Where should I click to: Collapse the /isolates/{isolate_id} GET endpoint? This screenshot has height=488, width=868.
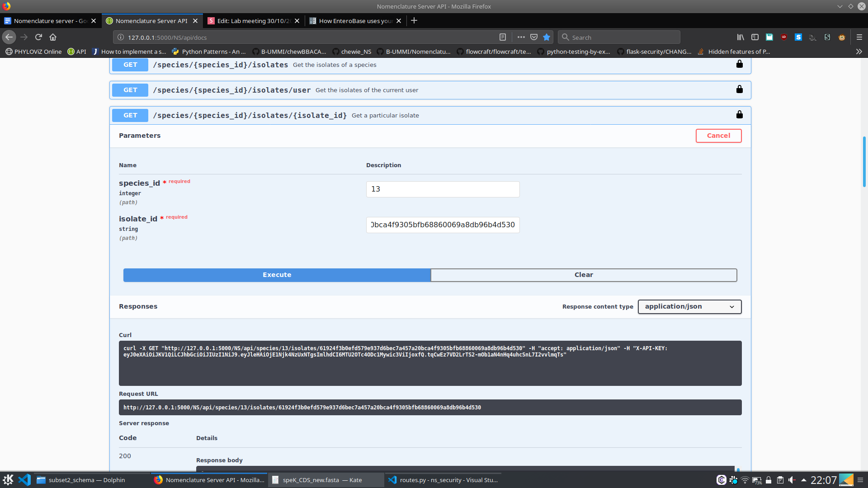point(250,115)
